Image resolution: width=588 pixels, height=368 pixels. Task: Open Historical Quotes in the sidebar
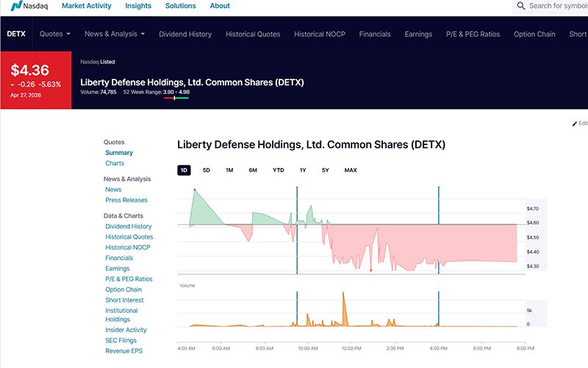pos(129,237)
